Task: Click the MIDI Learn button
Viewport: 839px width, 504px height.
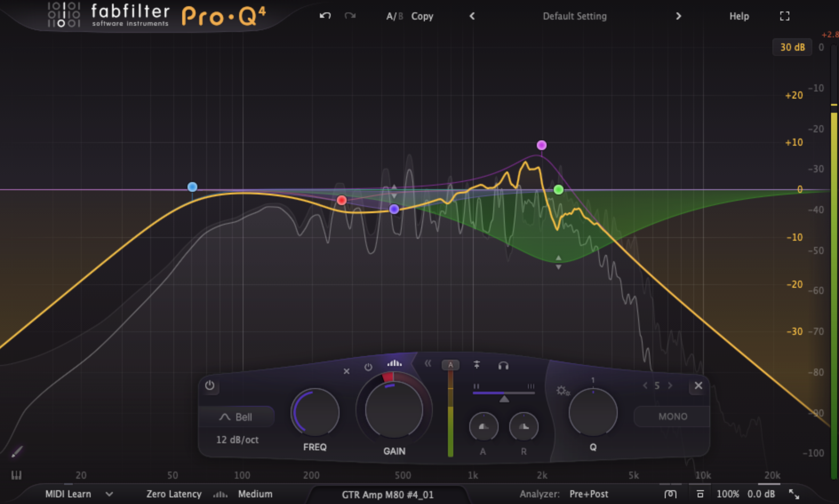Action: pyautogui.click(x=68, y=494)
